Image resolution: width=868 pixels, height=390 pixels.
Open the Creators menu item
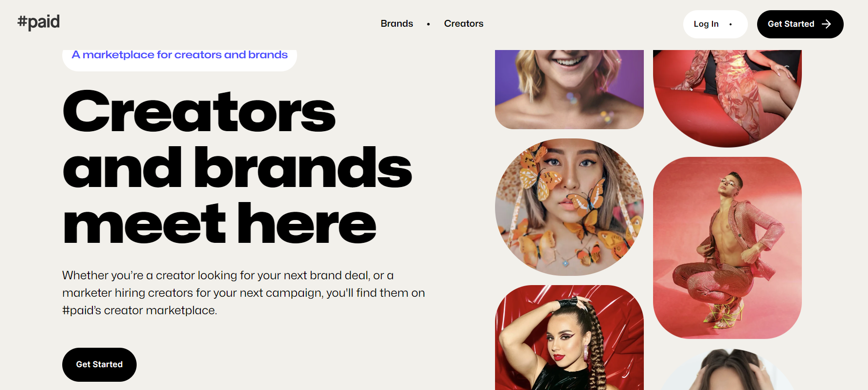pyautogui.click(x=463, y=23)
